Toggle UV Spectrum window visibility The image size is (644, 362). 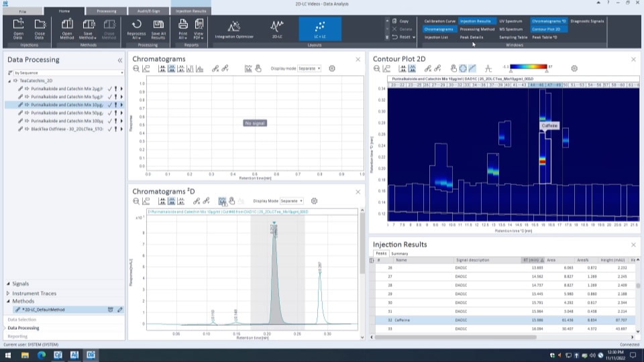[x=511, y=21]
